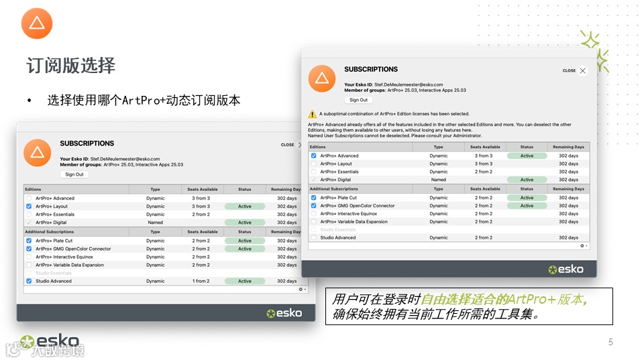This screenshot has height=362, width=644.
Task: Check Variable Data Expansion in right window
Action: tap(314, 222)
